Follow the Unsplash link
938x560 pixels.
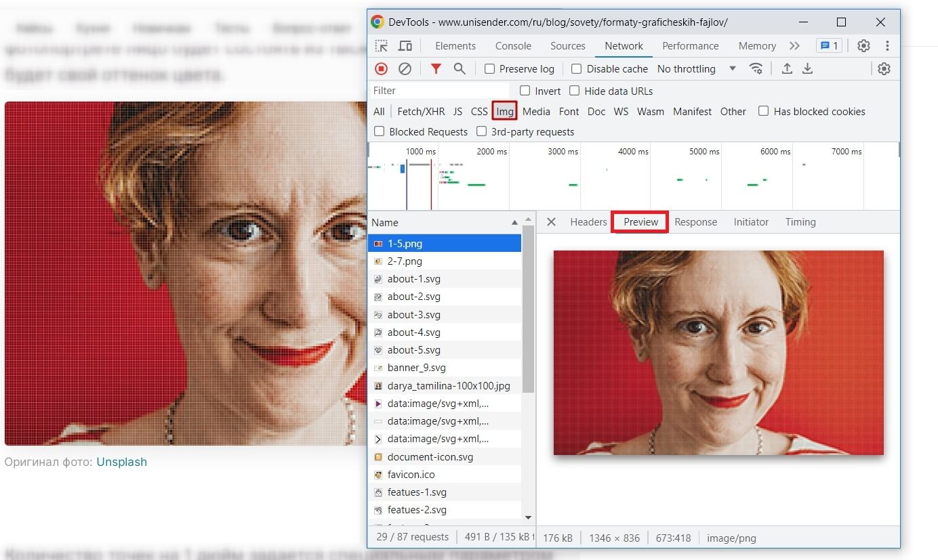[121, 462]
